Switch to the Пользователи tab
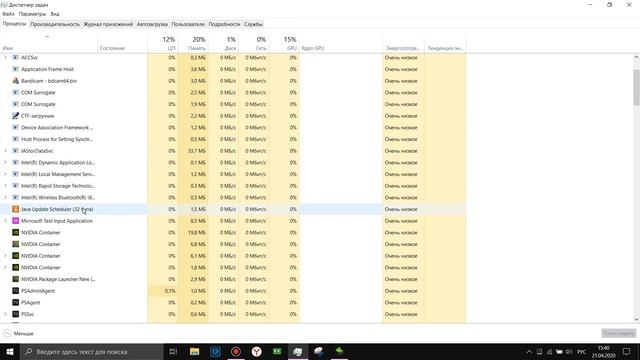 (188, 24)
